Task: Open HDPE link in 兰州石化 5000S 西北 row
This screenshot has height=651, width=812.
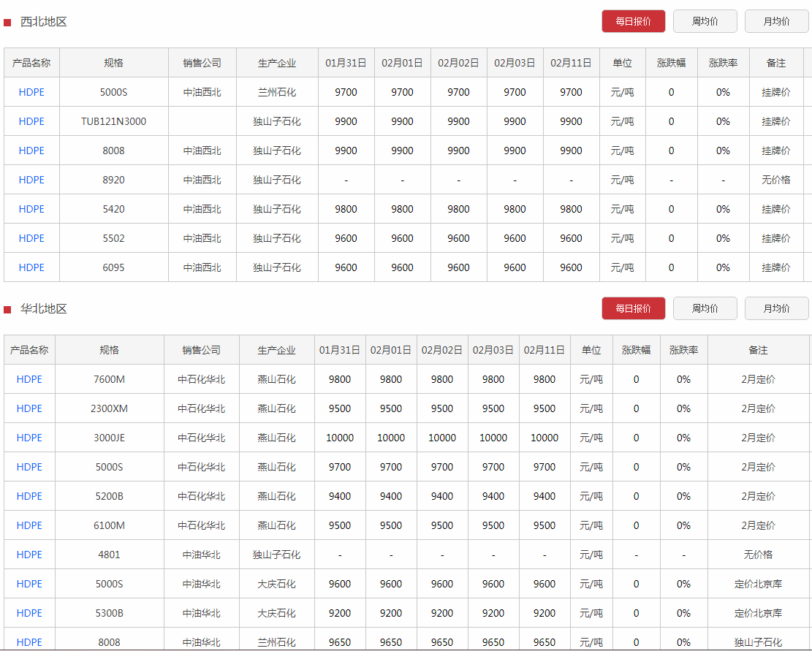Action: [31, 92]
